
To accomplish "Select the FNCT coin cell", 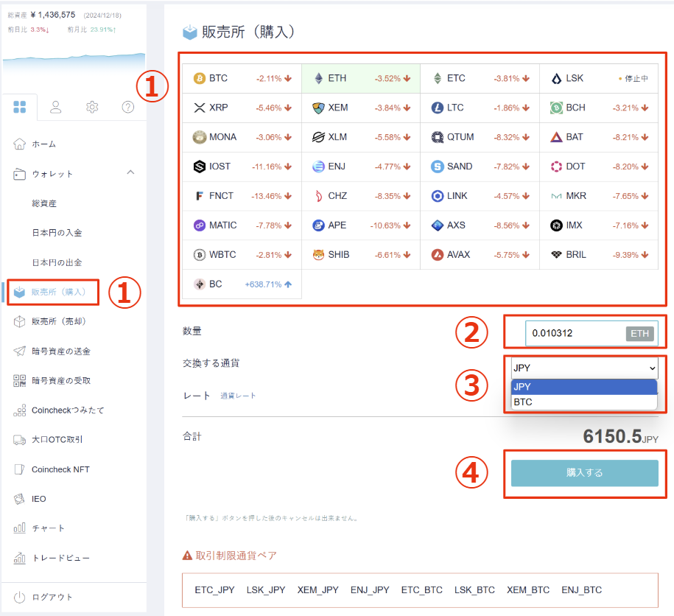I will click(x=242, y=196).
